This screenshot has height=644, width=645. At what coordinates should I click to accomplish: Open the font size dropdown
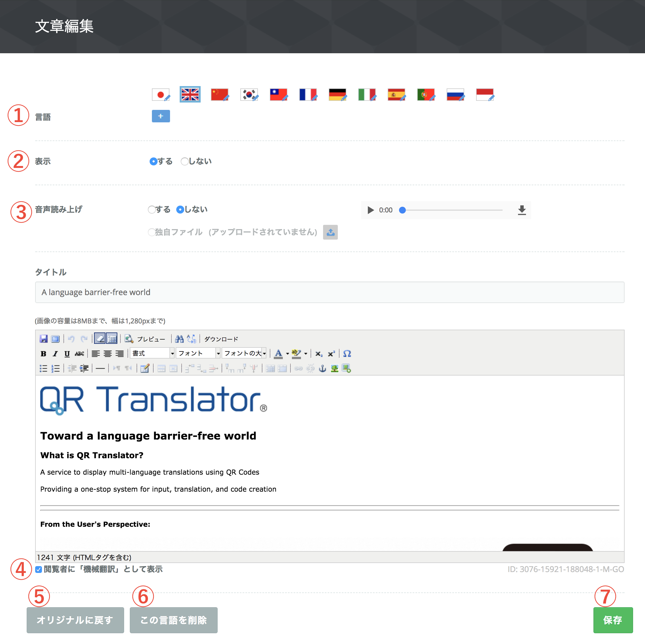(244, 353)
